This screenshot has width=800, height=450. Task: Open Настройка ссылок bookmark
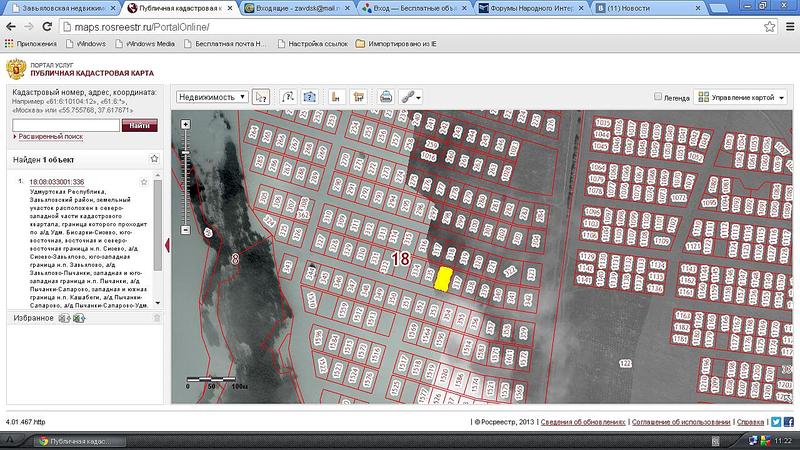tap(312, 44)
